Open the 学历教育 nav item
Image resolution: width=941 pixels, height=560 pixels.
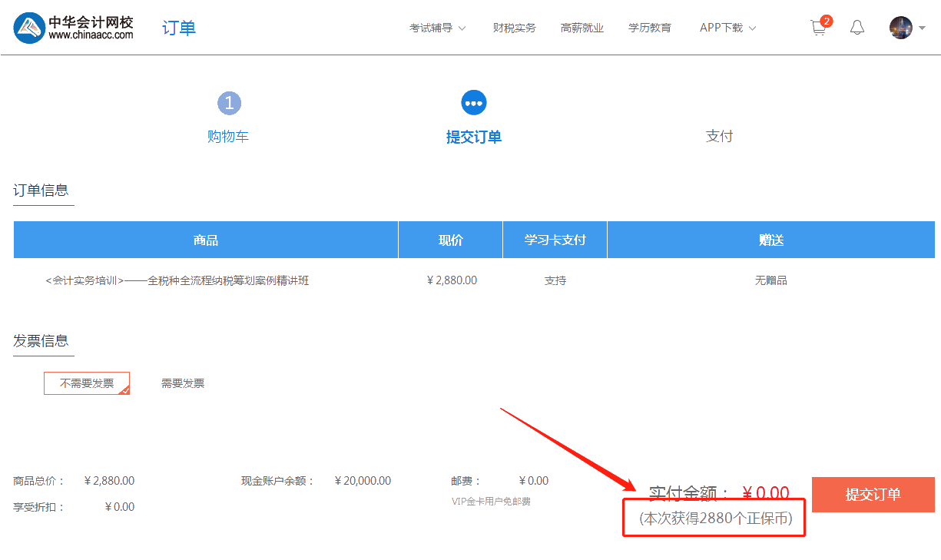650,28
